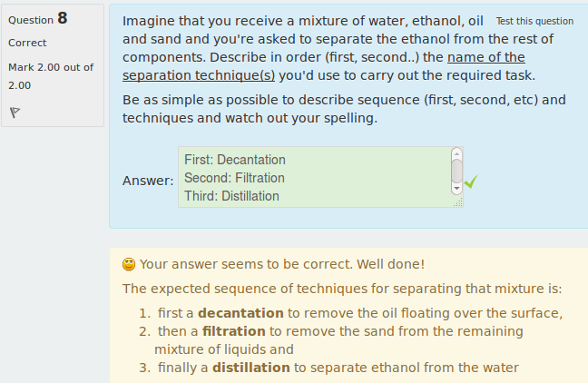The image size is (588, 383).
Task: Open the Test this question link
Action: [x=534, y=21]
